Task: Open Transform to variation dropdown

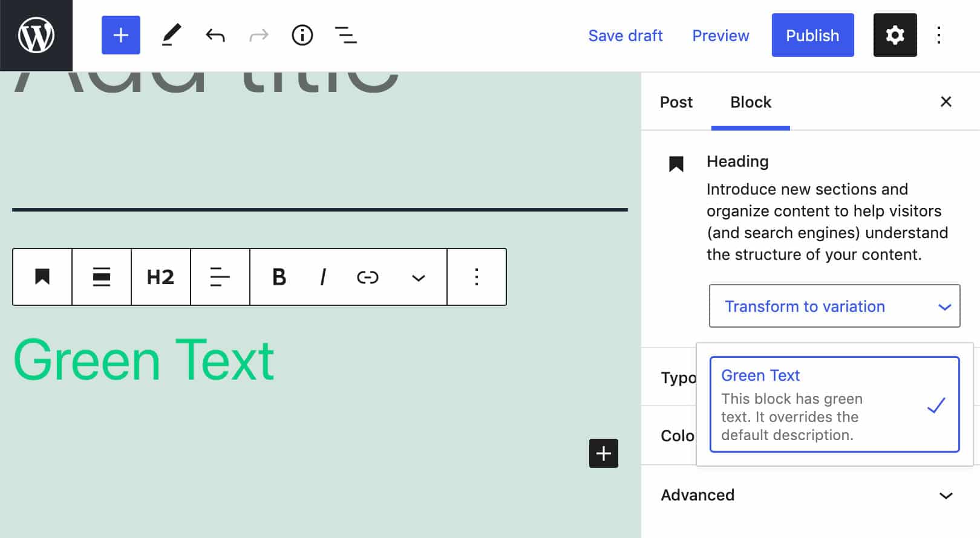Action: pyautogui.click(x=834, y=306)
